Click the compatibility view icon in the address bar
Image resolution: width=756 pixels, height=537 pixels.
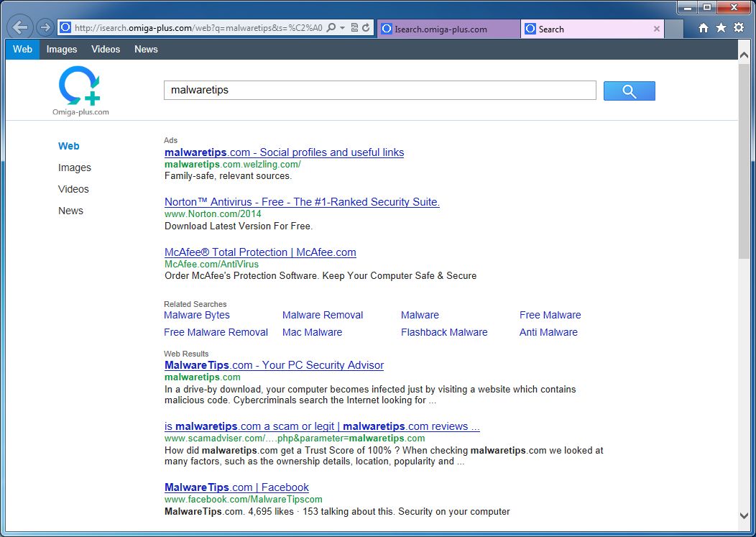(354, 27)
